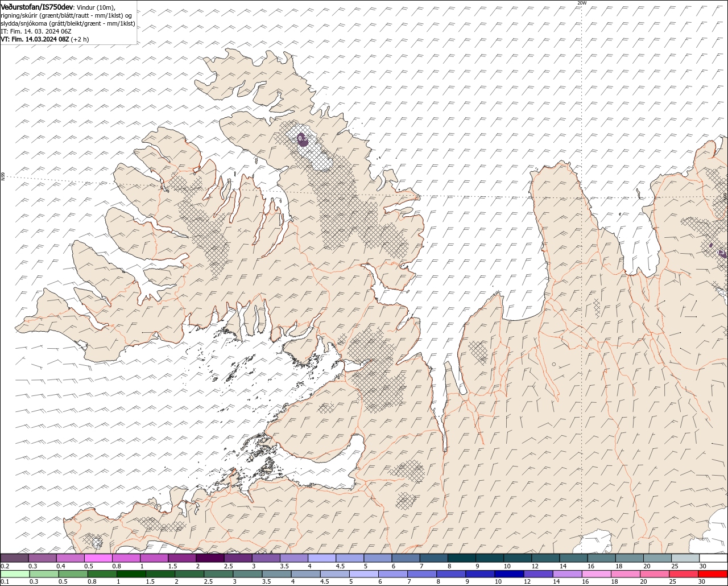
Task: Select the bright pink 0.5 swatch in the upper legend row
Action: (x=98, y=558)
